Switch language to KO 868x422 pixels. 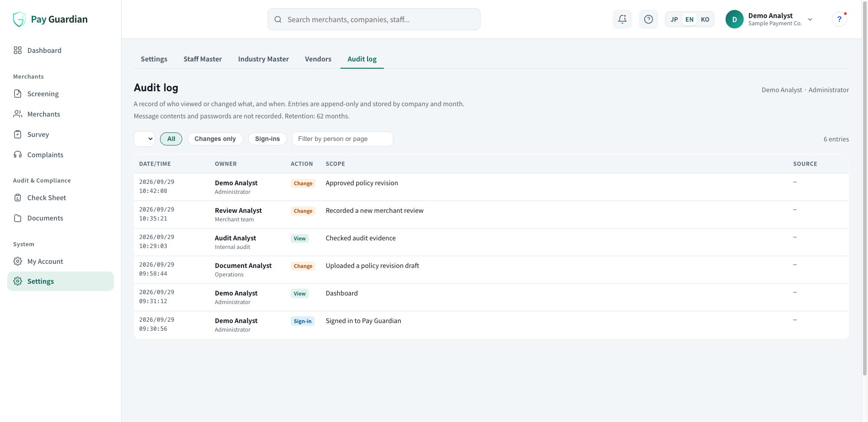705,19
